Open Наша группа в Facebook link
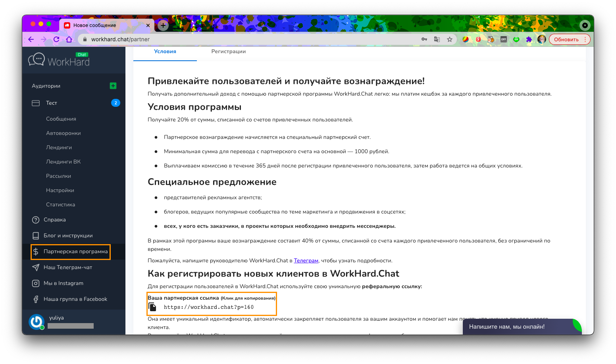 click(x=75, y=299)
